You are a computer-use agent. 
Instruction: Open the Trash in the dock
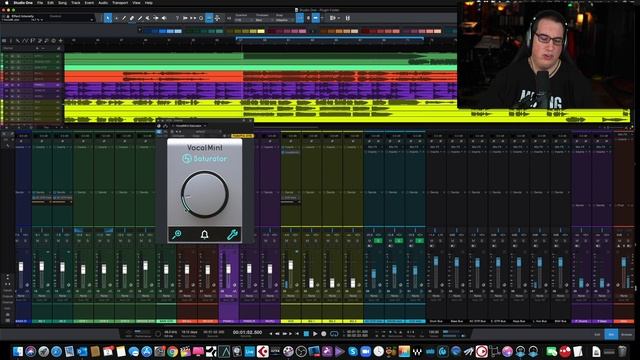click(622, 351)
